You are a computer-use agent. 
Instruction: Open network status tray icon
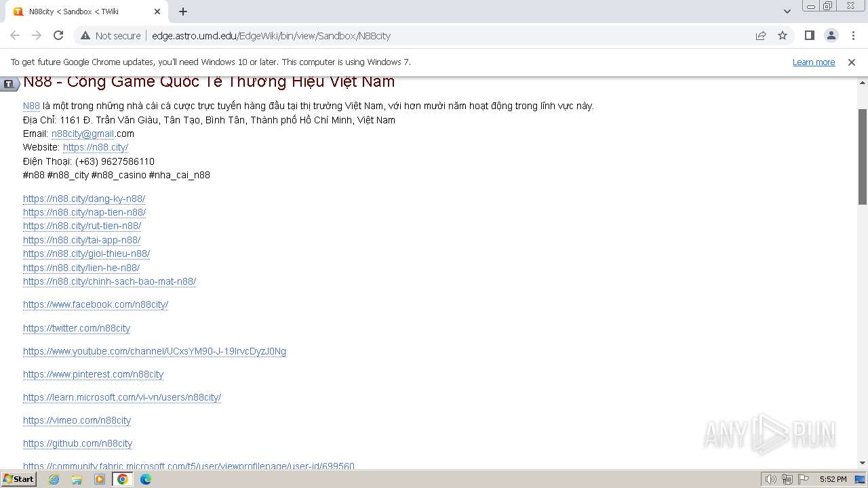(787, 479)
